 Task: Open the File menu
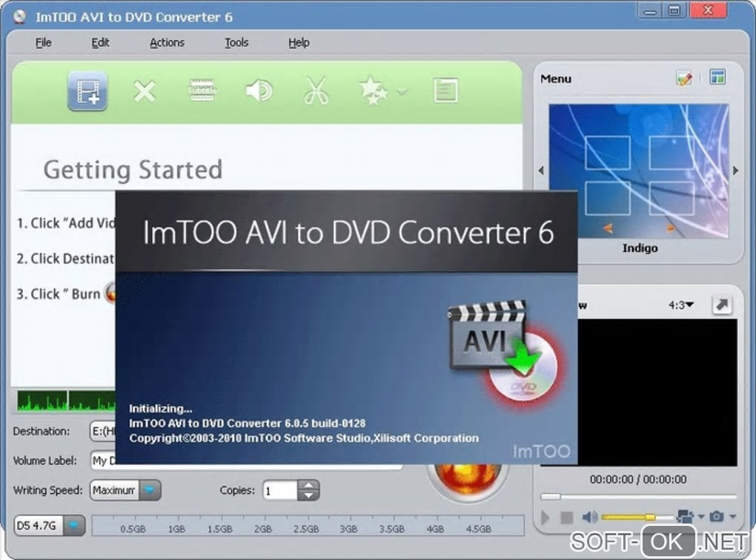(44, 42)
